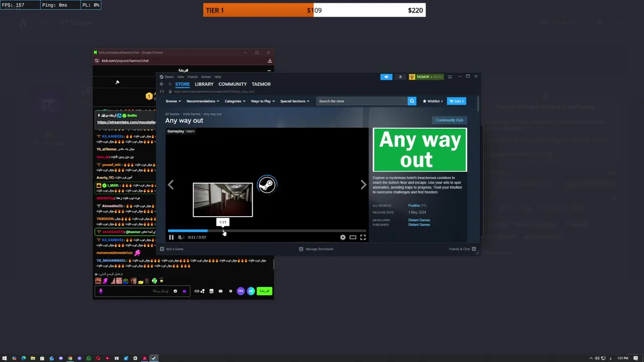Open the chat bubble options icon
The height and width of the screenshot is (362, 644).
(x=220, y=291)
